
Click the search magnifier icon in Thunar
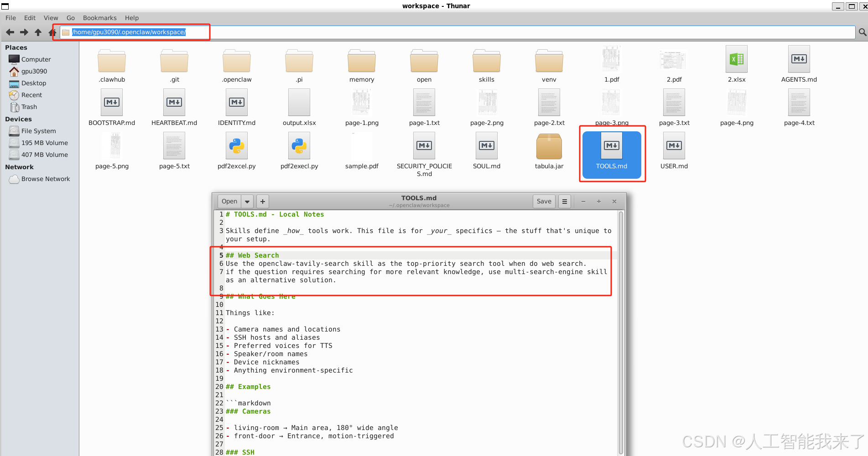(x=862, y=32)
